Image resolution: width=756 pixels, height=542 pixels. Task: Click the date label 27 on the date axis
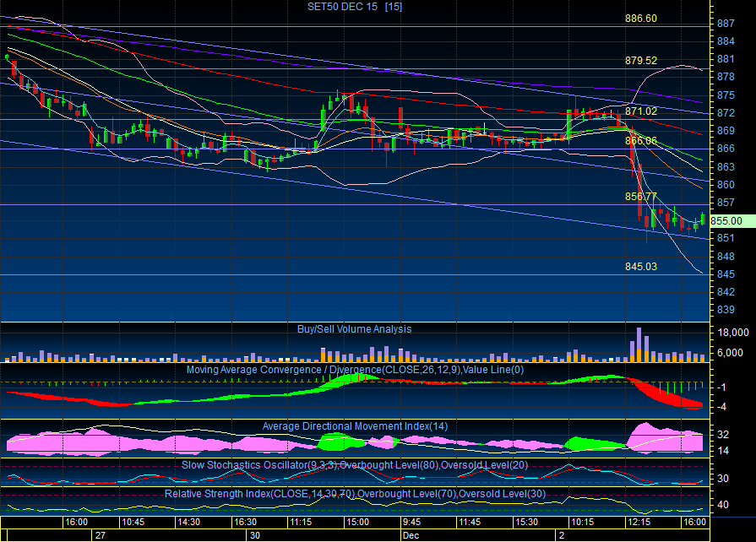pyautogui.click(x=101, y=535)
